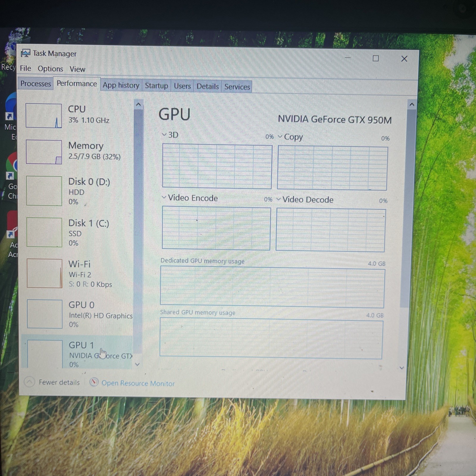
Task: Click the 3% 1.10 GHz CPU text
Action: click(x=89, y=120)
